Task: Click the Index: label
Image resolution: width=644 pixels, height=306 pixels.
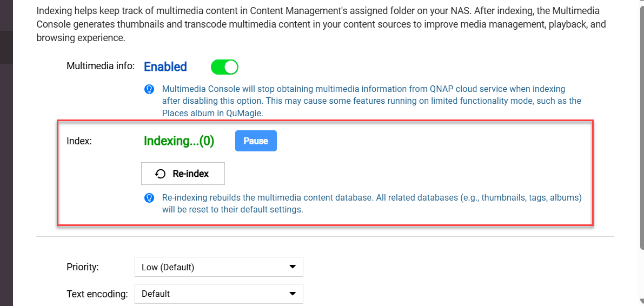Action: pos(79,141)
